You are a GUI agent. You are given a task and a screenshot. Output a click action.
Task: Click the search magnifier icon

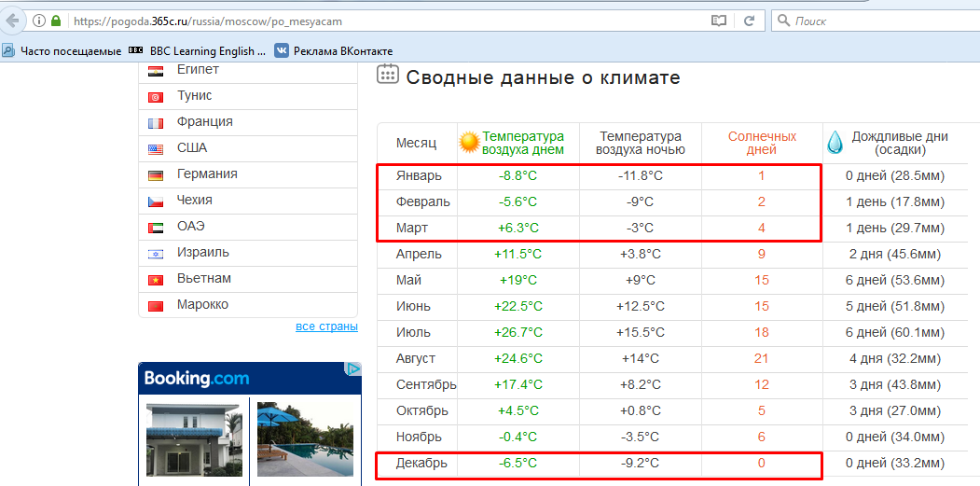[783, 21]
